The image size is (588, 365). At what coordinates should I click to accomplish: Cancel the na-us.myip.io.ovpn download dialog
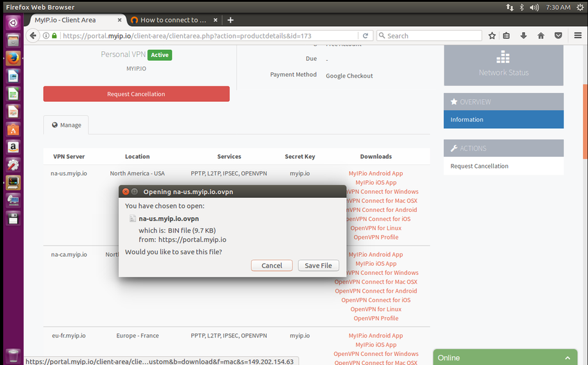271,265
